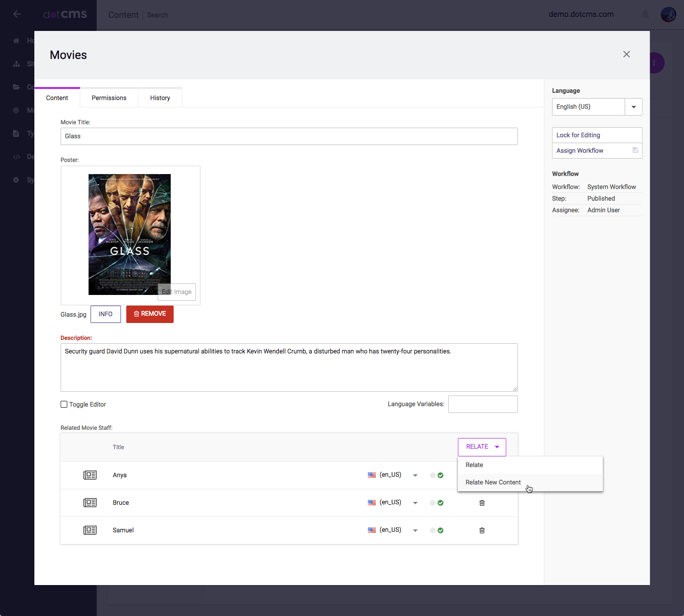Click the content icon beside Anya
The image size is (684, 616).
(90, 475)
